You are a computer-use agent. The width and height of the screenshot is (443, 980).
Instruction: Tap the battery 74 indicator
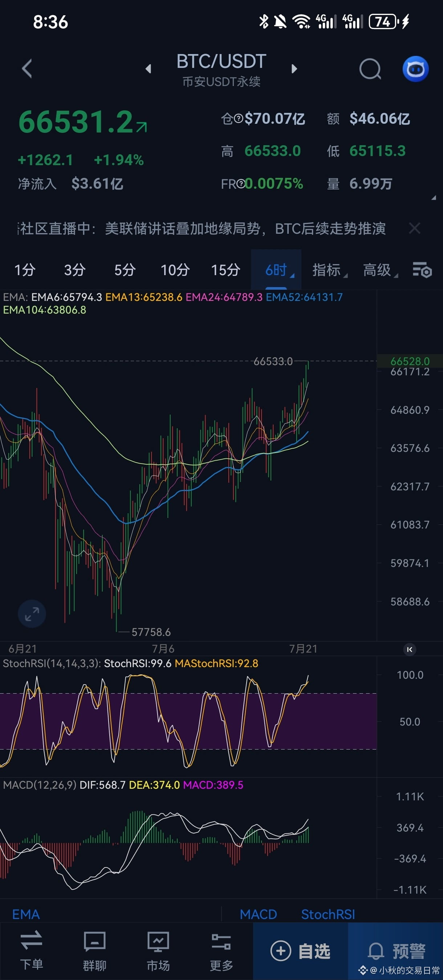[383, 22]
